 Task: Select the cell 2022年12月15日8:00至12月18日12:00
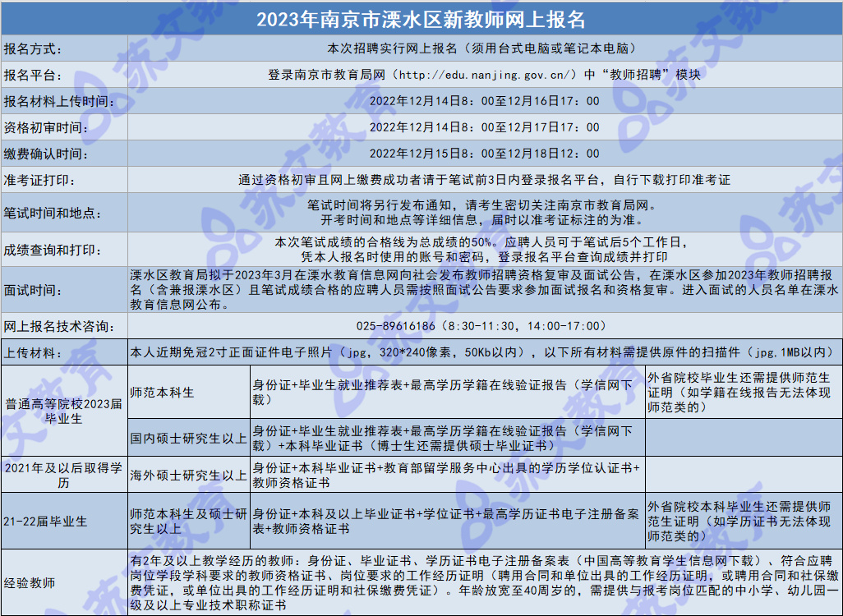point(485,154)
